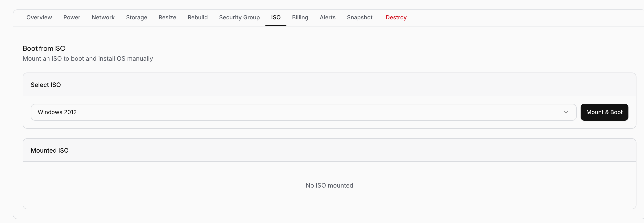The width and height of the screenshot is (644, 223).
Task: Select the ISO tab
Action: [x=276, y=17]
